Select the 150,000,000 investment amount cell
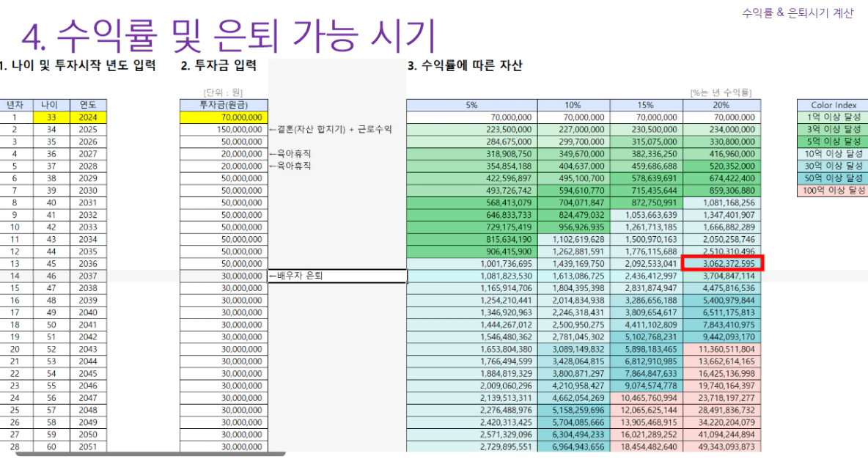The height and width of the screenshot is (470, 868). [x=224, y=129]
